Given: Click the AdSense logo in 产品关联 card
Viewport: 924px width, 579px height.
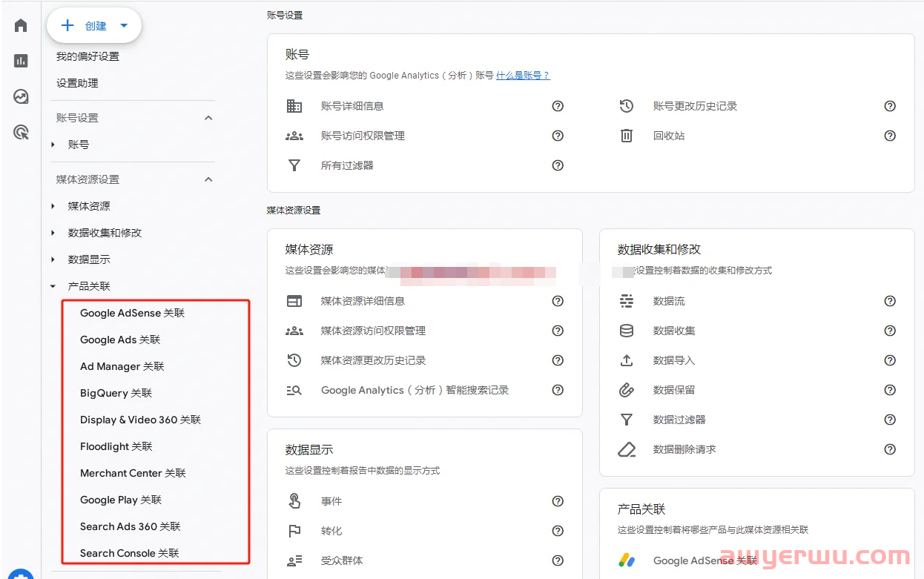Looking at the screenshot, I should 627,560.
